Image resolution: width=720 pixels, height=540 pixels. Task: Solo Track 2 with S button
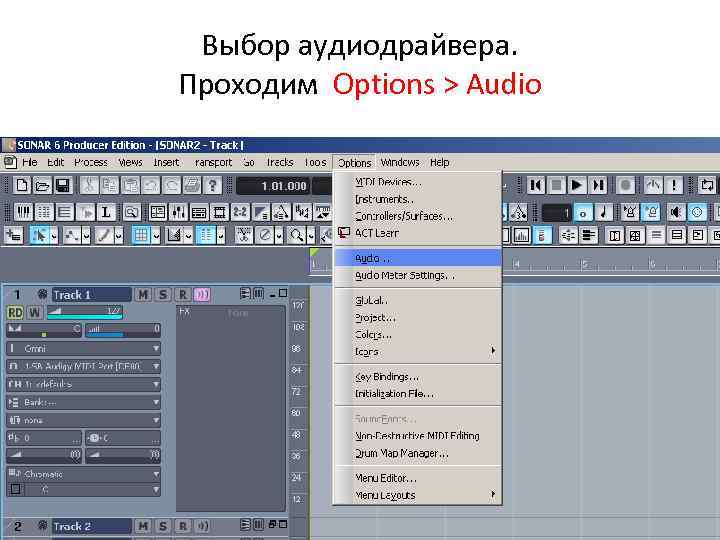click(163, 526)
